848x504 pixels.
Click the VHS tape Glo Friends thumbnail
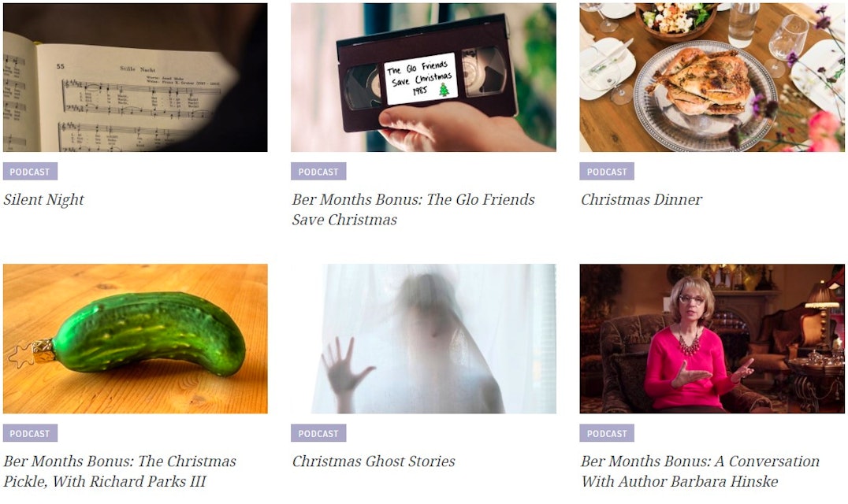423,77
